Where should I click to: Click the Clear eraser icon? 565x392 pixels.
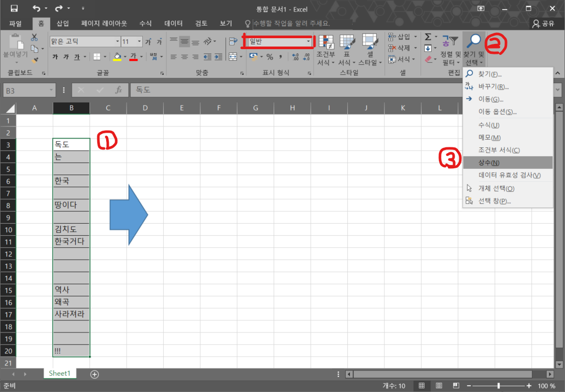pyautogui.click(x=428, y=59)
